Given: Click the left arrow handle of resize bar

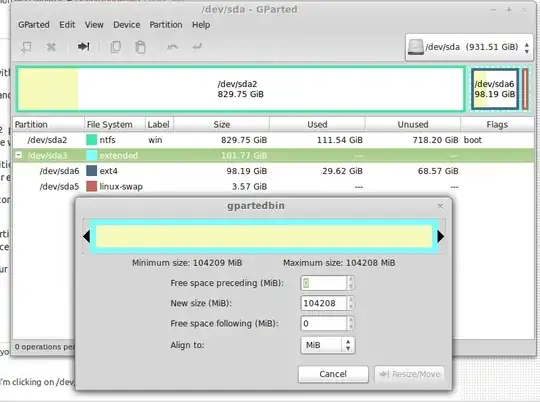Looking at the screenshot, I should pyautogui.click(x=86, y=237).
